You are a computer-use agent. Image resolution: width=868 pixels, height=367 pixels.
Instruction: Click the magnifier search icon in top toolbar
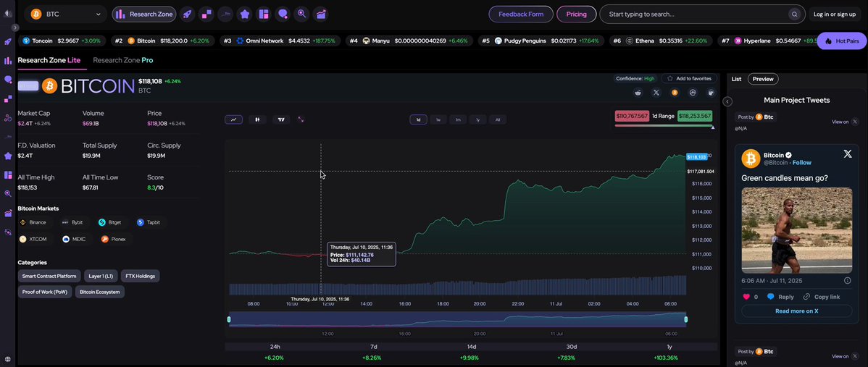coord(301,14)
